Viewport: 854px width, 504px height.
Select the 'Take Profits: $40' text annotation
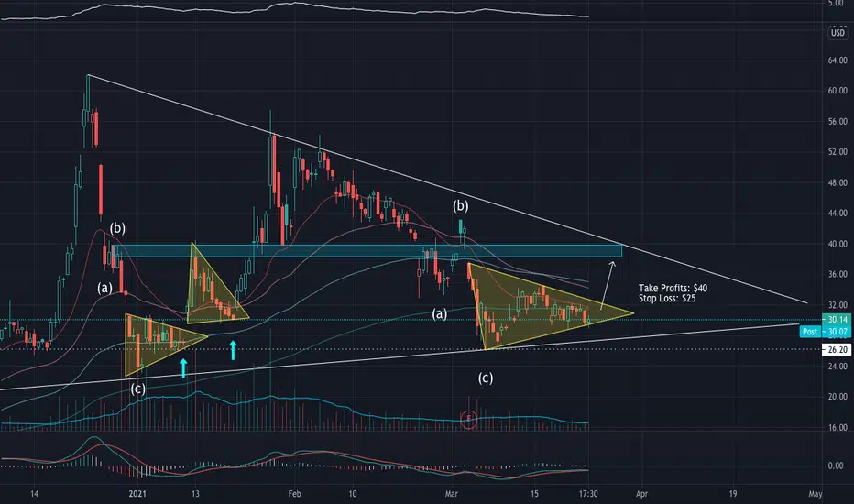coord(673,288)
